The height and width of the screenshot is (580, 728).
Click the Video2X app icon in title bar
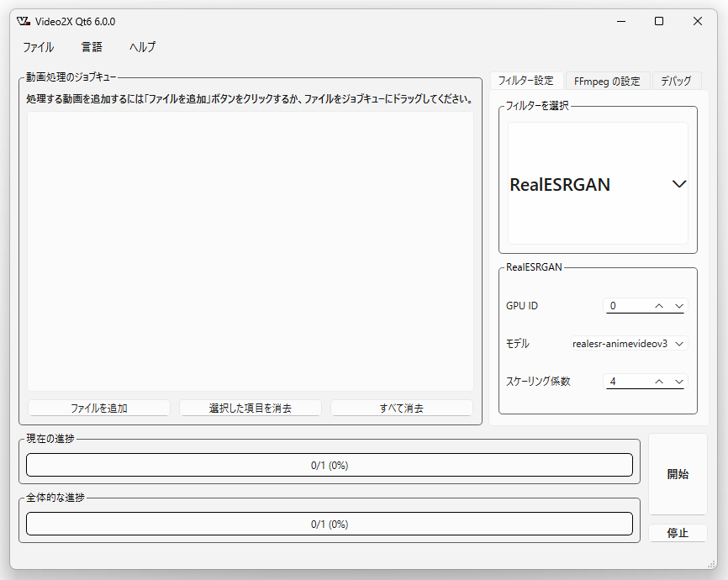(x=24, y=21)
